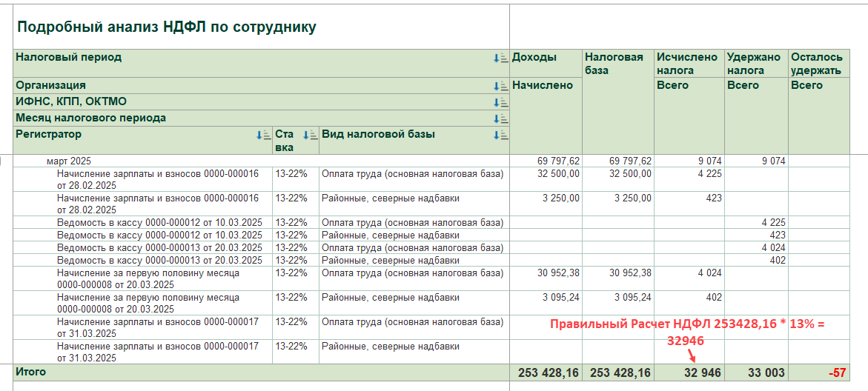
Task: Select the Итого row label
Action: pos(31,372)
